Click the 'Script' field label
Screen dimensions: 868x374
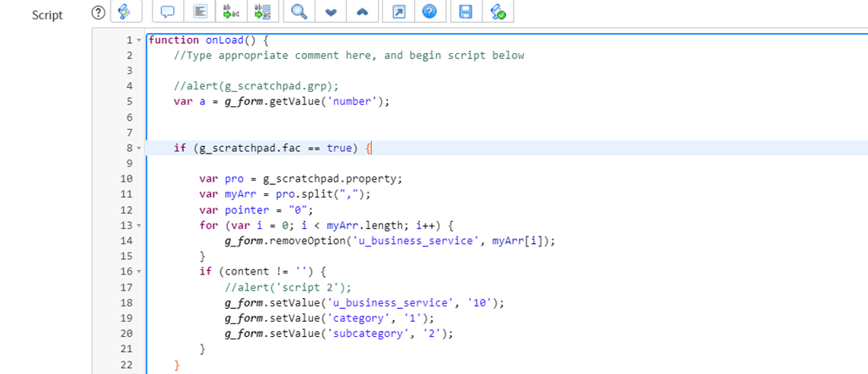coord(47,15)
